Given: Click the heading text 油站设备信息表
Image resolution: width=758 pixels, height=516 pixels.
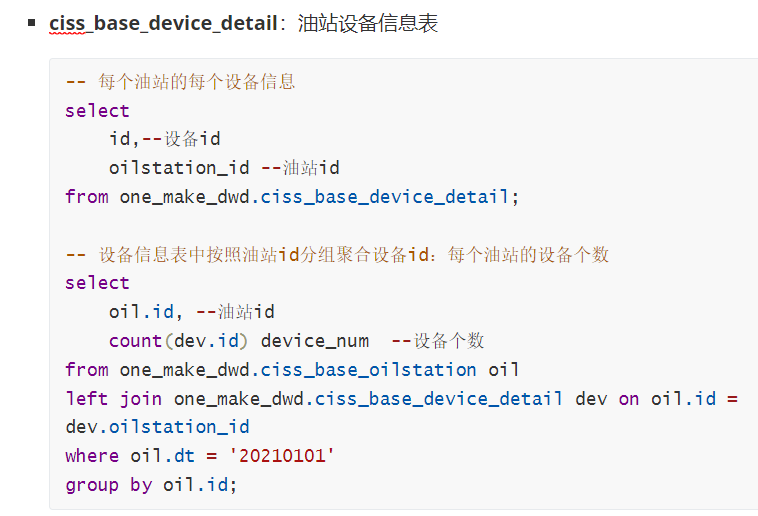Looking at the screenshot, I should coord(367,22).
